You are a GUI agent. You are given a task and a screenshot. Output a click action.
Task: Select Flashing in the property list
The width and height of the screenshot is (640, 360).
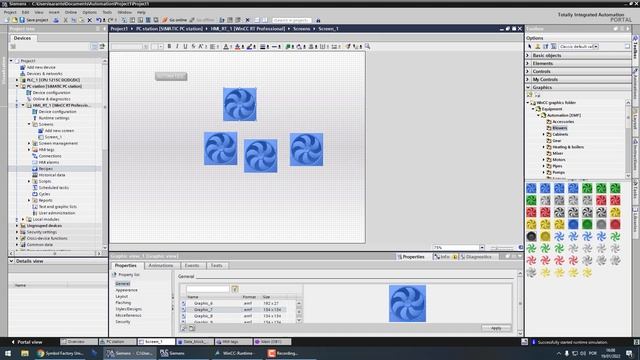123,303
